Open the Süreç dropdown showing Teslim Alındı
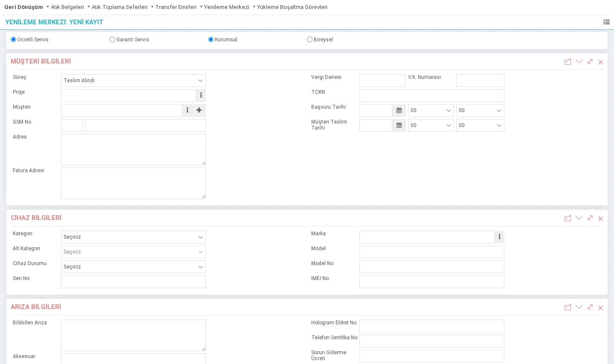The image size is (614, 364). coord(133,81)
